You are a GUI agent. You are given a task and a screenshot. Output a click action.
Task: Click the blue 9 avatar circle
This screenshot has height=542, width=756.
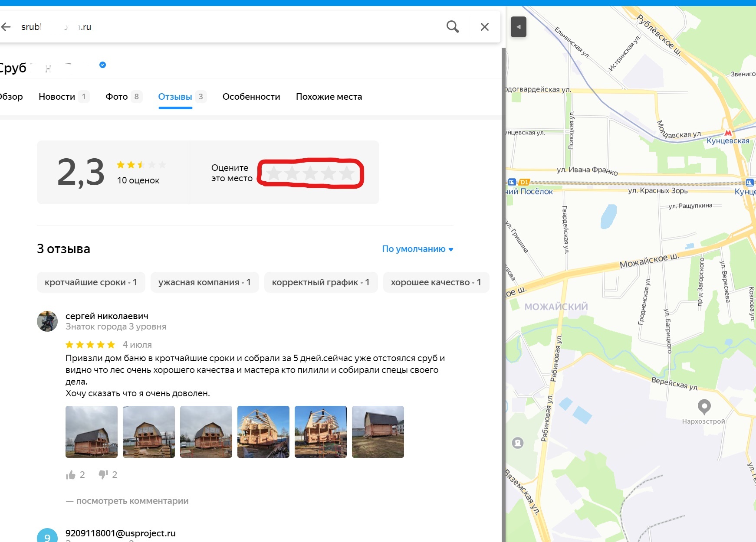[x=47, y=535]
